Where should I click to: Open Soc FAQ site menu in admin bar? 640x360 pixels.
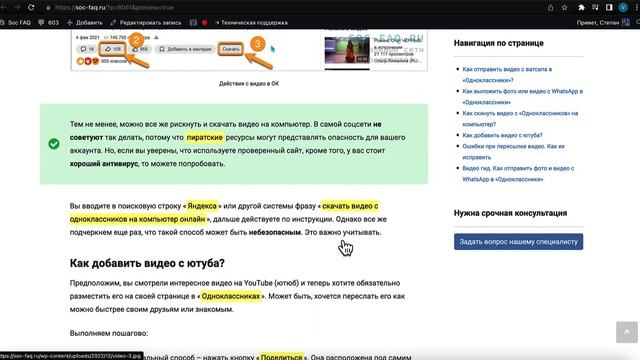pos(16,22)
